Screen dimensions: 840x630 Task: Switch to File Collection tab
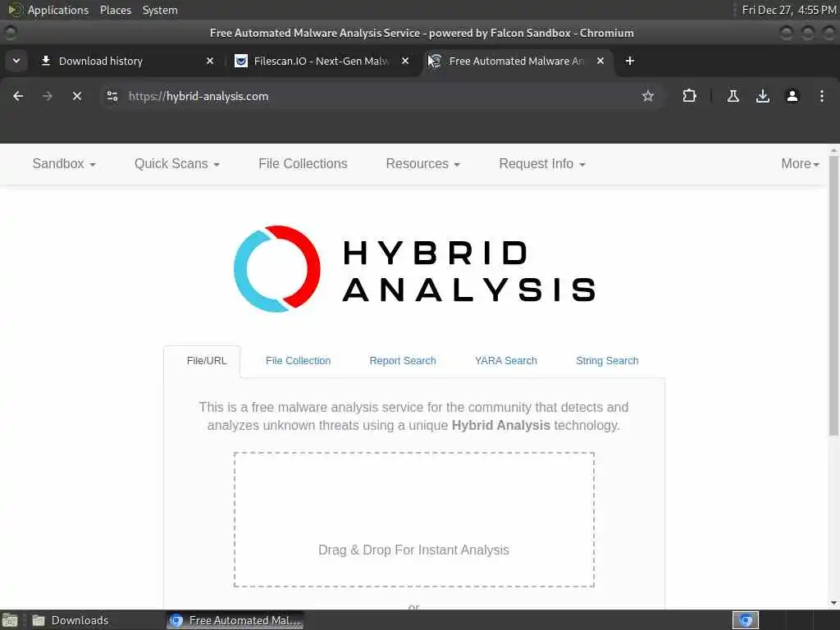pos(299,361)
